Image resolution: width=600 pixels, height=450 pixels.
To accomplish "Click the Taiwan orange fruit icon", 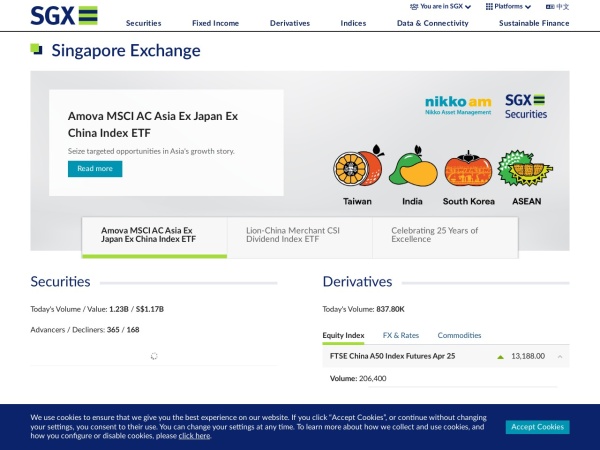I will (359, 166).
